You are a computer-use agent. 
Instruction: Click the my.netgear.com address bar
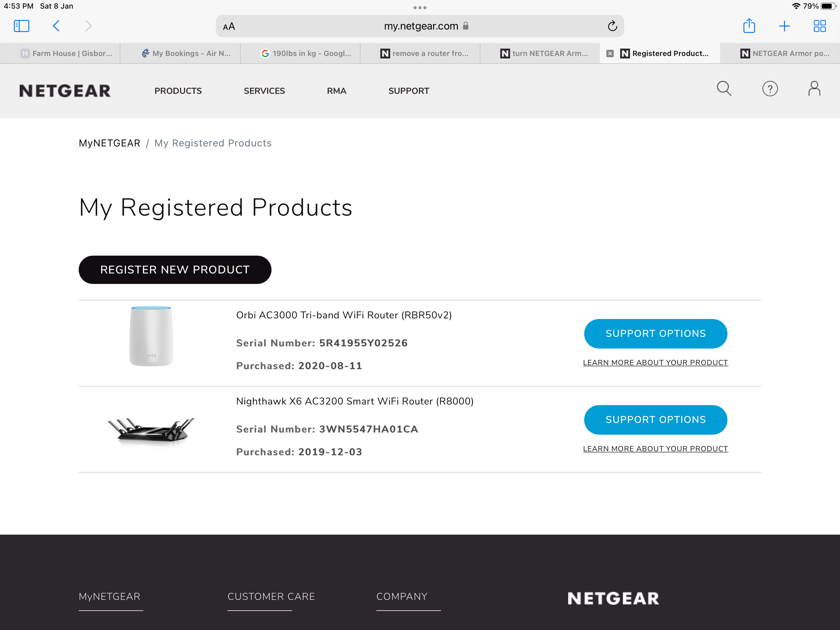click(x=420, y=26)
